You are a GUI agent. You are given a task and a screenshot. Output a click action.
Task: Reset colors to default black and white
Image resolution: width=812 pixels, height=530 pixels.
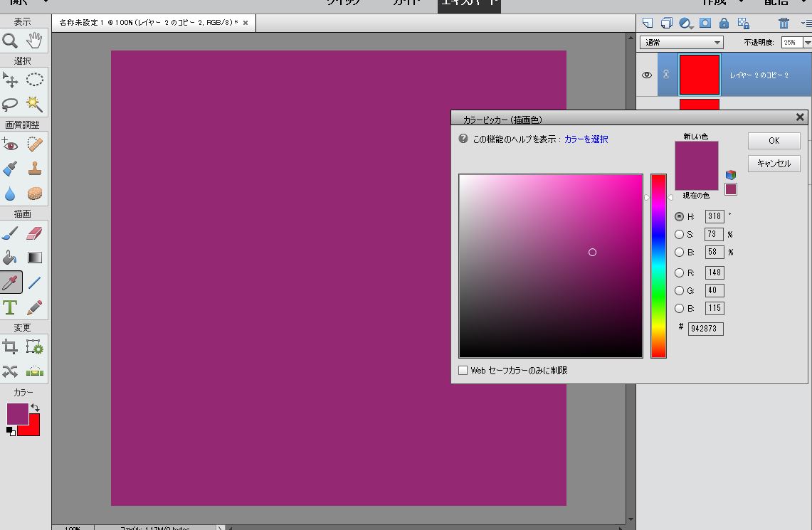(11, 430)
